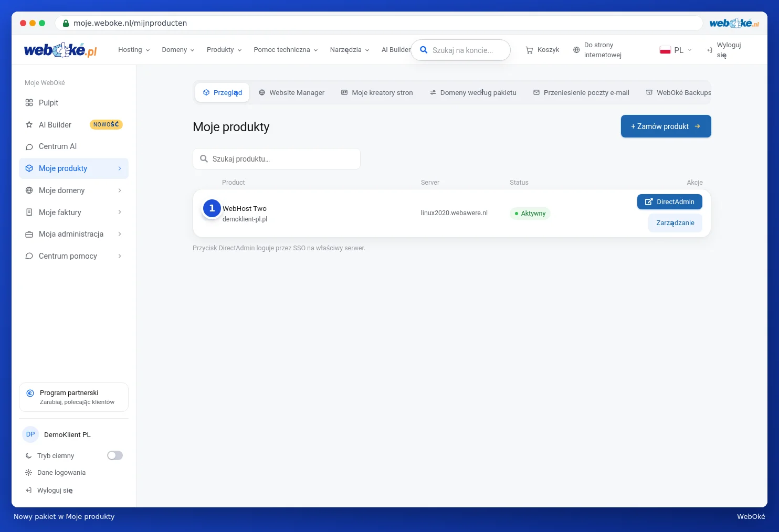The height and width of the screenshot is (532, 779).
Task: Expand Moje domeny sidebar chevron
Action: click(x=120, y=190)
